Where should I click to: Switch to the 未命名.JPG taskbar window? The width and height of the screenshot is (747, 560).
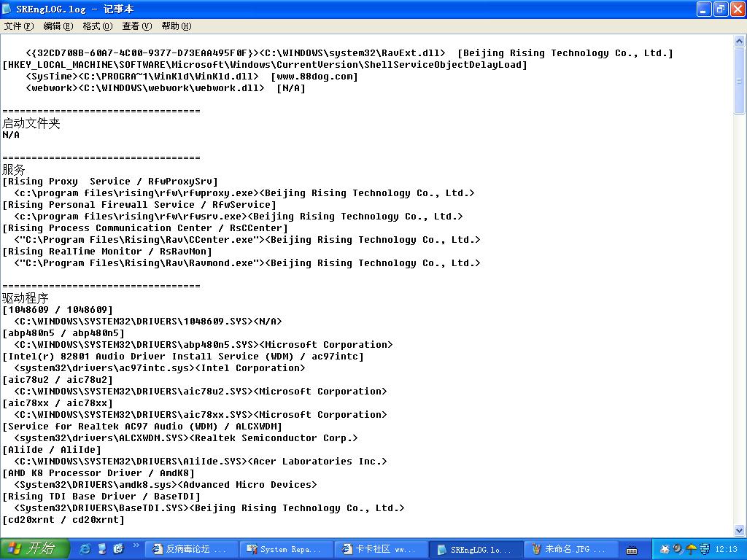click(570, 549)
